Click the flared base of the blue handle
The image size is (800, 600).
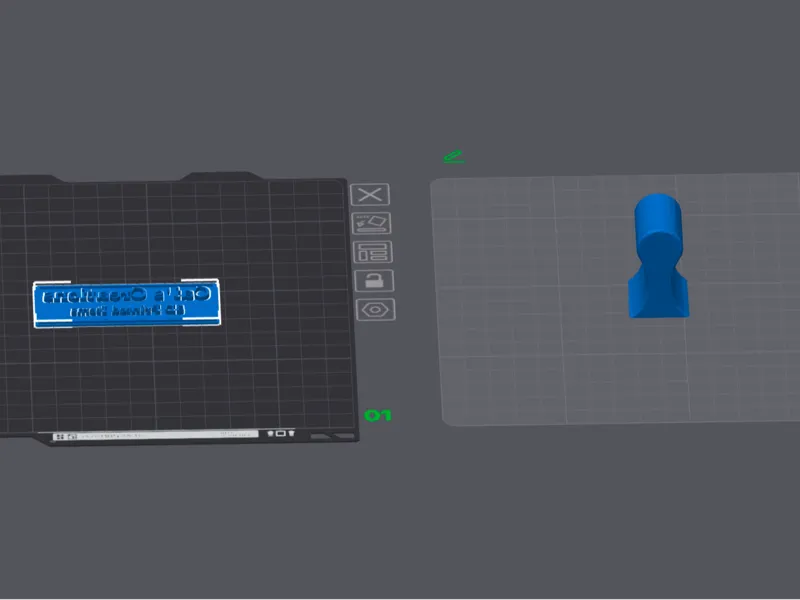point(659,297)
